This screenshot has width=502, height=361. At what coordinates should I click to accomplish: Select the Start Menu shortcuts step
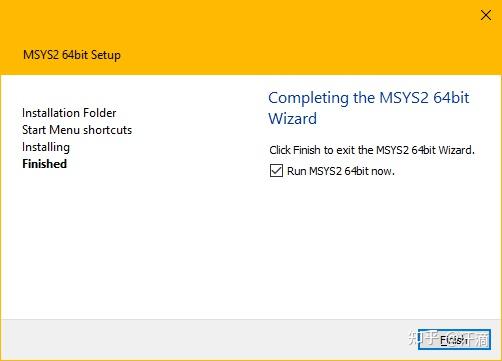pos(77,130)
